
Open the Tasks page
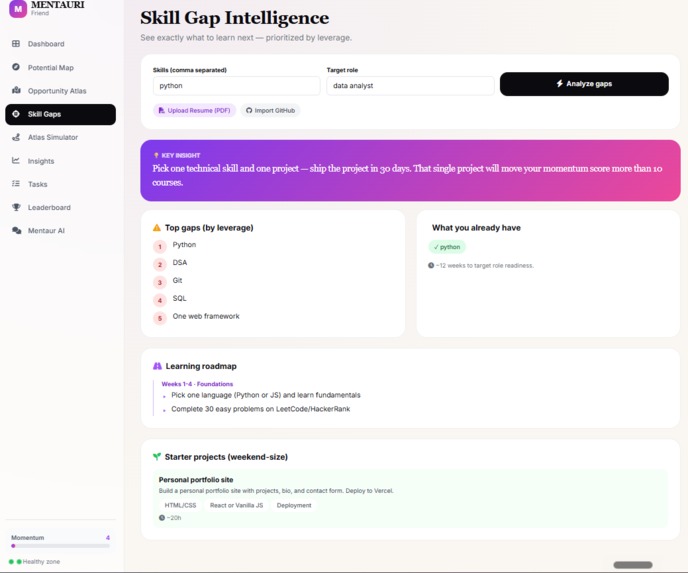pyautogui.click(x=61, y=184)
